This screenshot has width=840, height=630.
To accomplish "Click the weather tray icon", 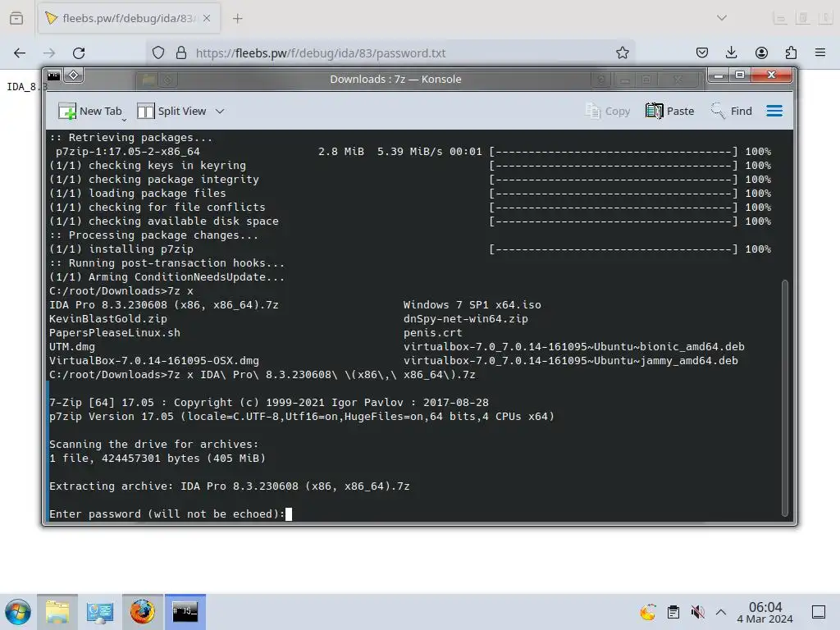I will pyautogui.click(x=648, y=612).
